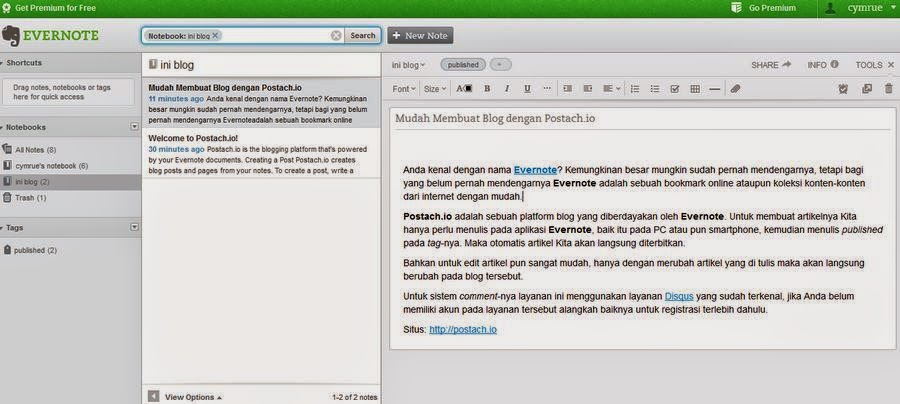Open the text alignment dropdown

coord(612,89)
